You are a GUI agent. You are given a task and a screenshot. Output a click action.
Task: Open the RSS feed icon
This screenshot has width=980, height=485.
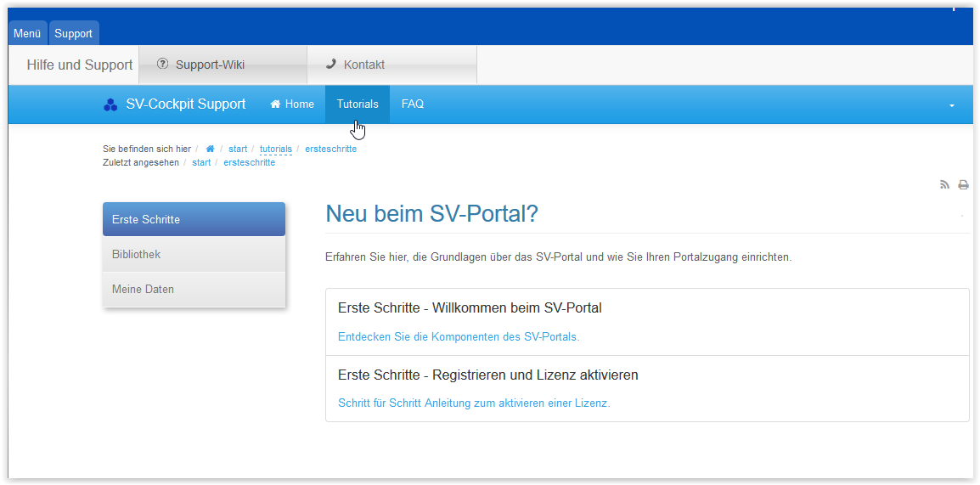[944, 184]
